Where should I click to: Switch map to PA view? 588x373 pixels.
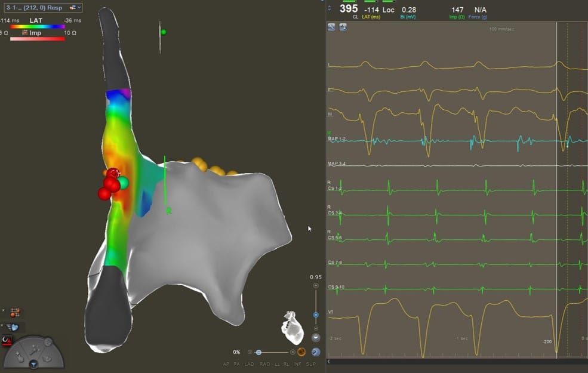click(236, 364)
